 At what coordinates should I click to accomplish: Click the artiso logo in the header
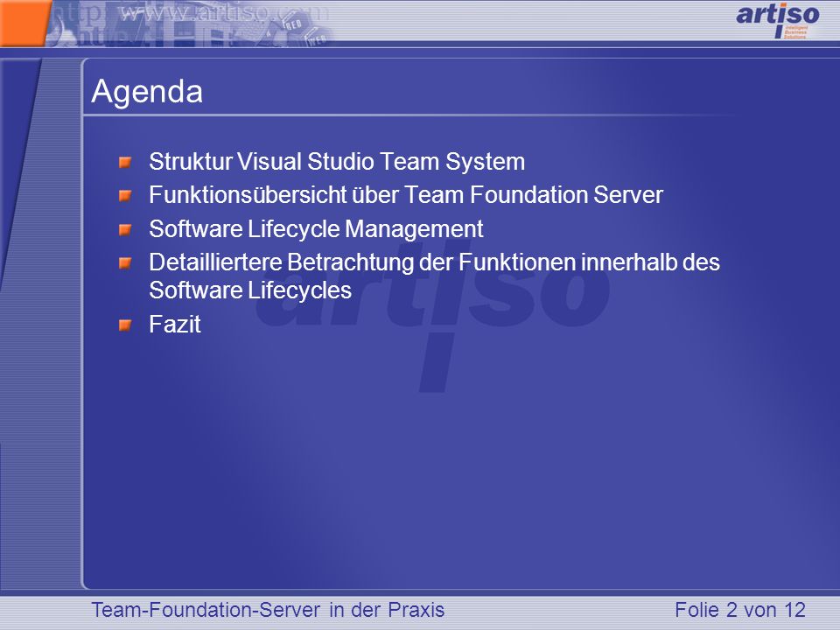click(778, 20)
